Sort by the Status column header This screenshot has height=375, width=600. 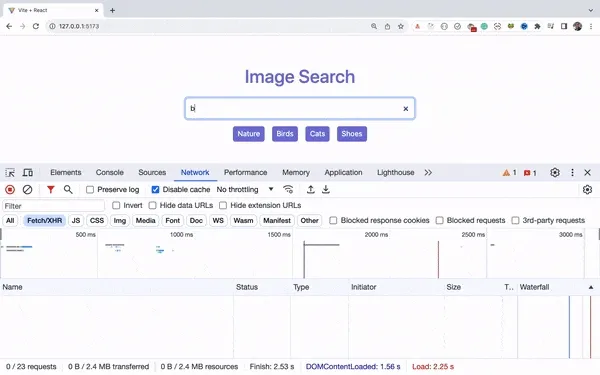tap(247, 287)
